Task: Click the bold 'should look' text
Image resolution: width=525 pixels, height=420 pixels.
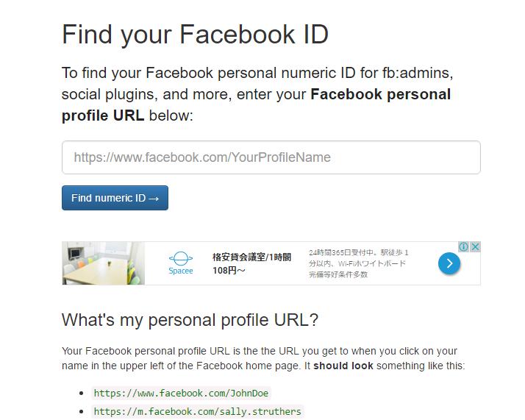Action: [x=343, y=366]
